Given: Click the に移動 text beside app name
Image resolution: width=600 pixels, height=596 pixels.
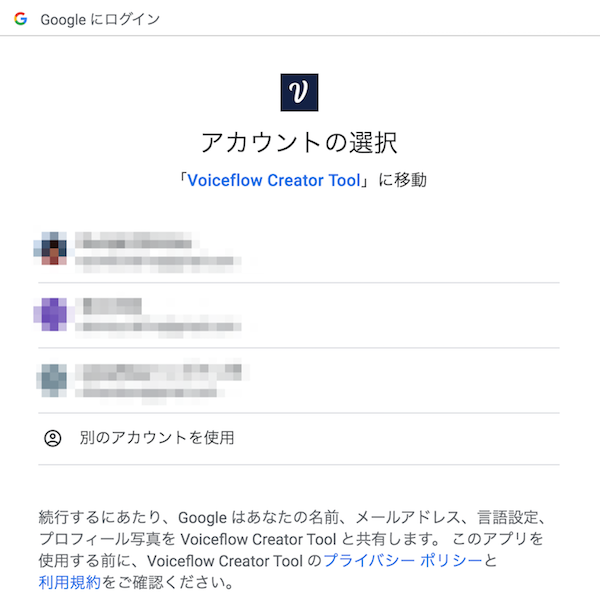Looking at the screenshot, I should (x=403, y=180).
